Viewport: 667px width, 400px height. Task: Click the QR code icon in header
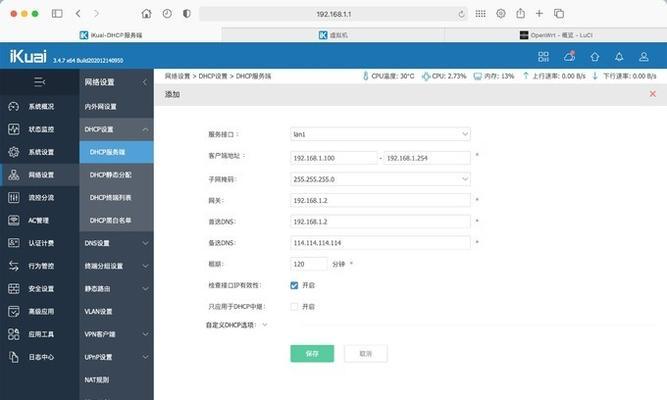pyautogui.click(x=543, y=57)
